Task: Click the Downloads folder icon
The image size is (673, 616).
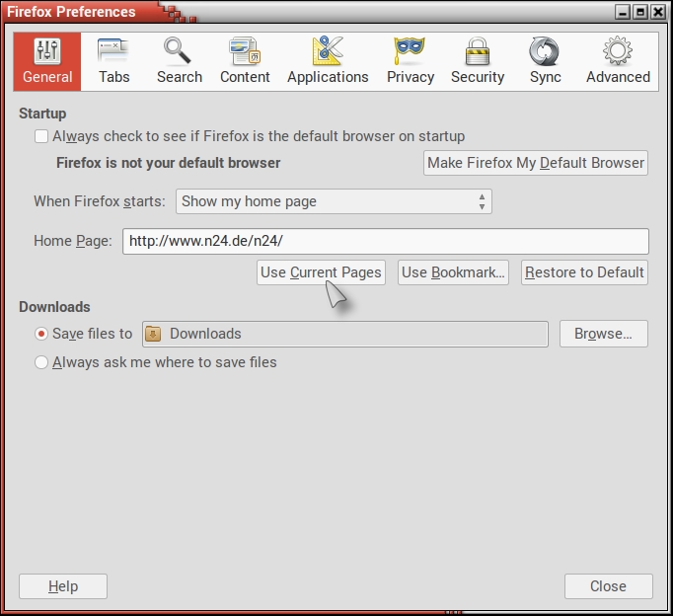Action: click(153, 334)
